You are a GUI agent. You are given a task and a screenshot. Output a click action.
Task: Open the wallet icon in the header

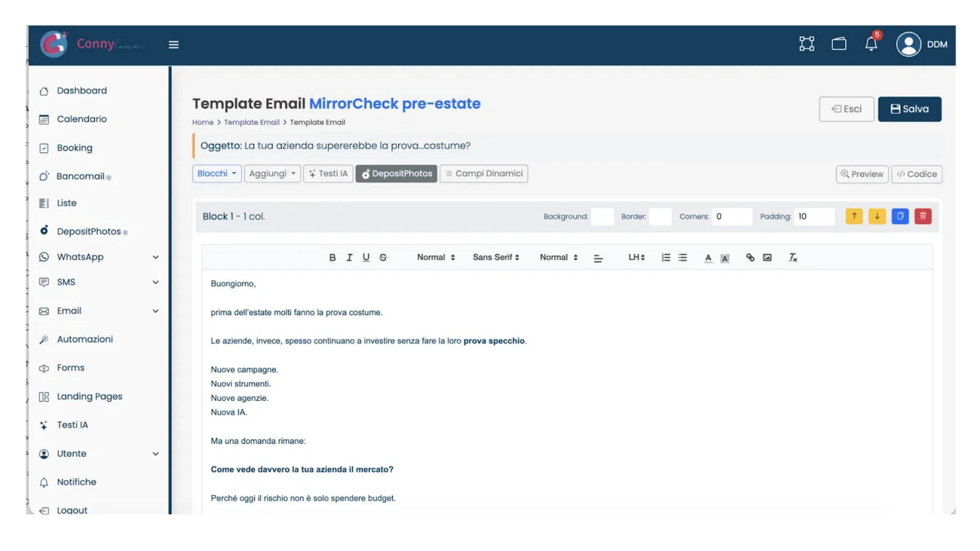point(839,44)
